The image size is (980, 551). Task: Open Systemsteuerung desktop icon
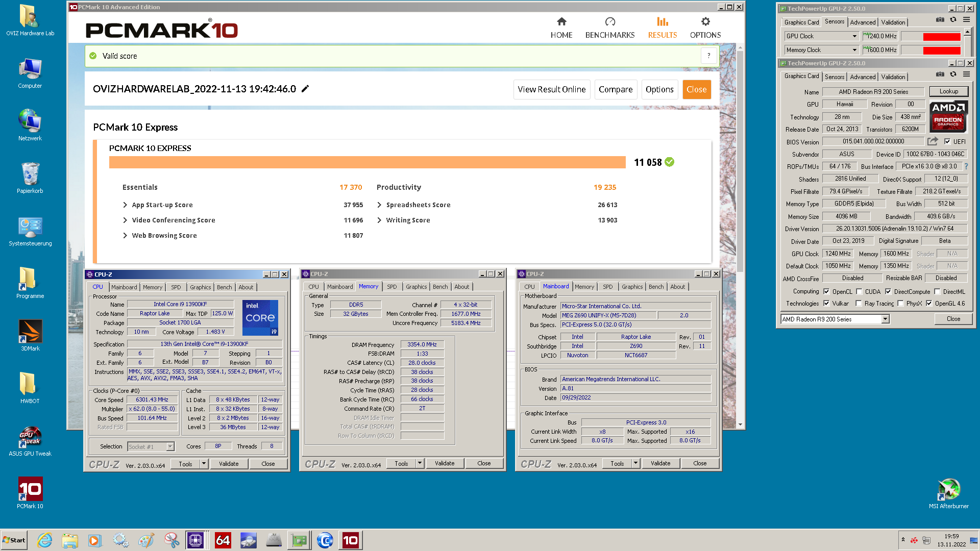click(30, 232)
